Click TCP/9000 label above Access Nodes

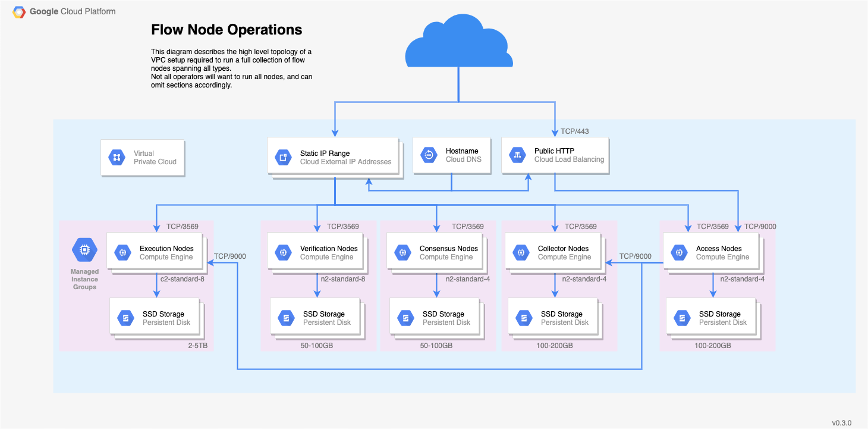[x=760, y=227]
